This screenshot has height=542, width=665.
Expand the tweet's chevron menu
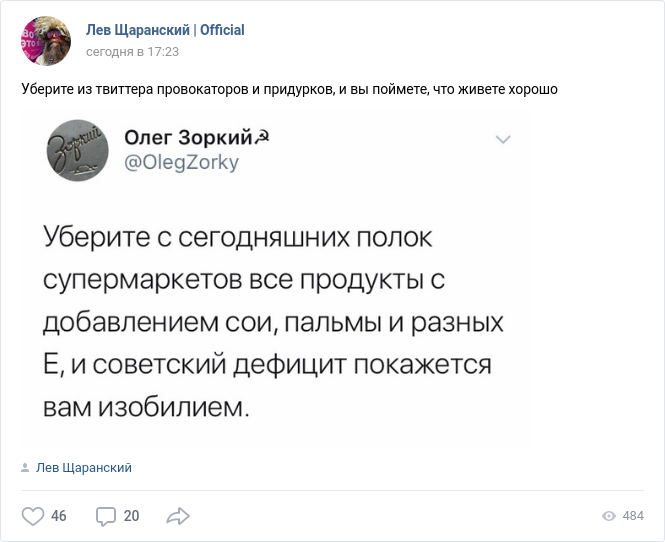click(502, 139)
